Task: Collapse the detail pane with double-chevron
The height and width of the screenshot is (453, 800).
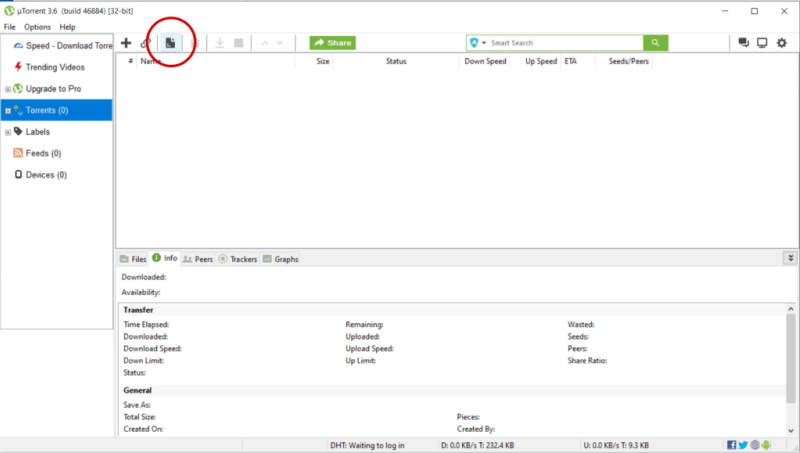Action: (790, 258)
